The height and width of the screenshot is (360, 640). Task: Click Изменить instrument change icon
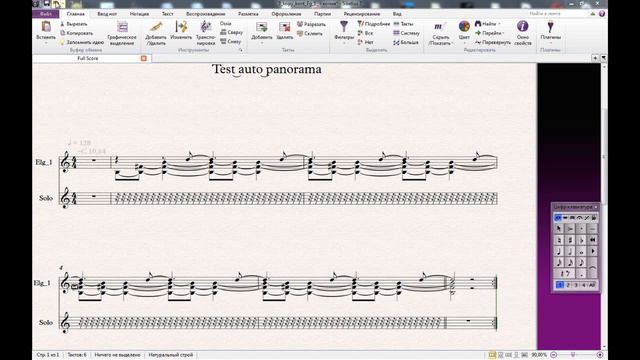(x=181, y=27)
